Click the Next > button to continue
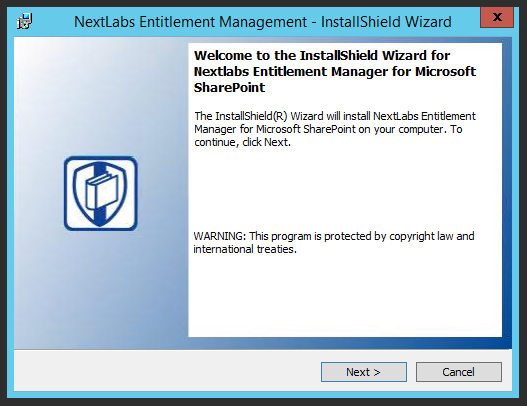This screenshot has height=406, width=527. 364,372
